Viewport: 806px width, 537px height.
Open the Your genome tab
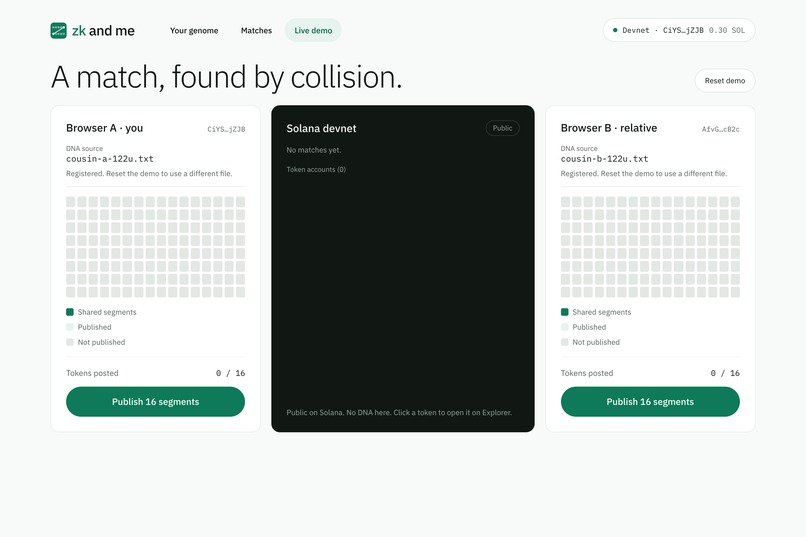tap(194, 30)
